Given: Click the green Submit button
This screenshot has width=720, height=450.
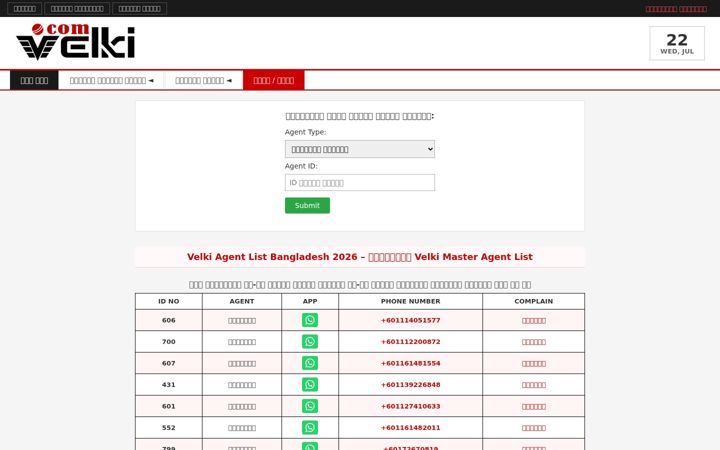Looking at the screenshot, I should 307,205.
